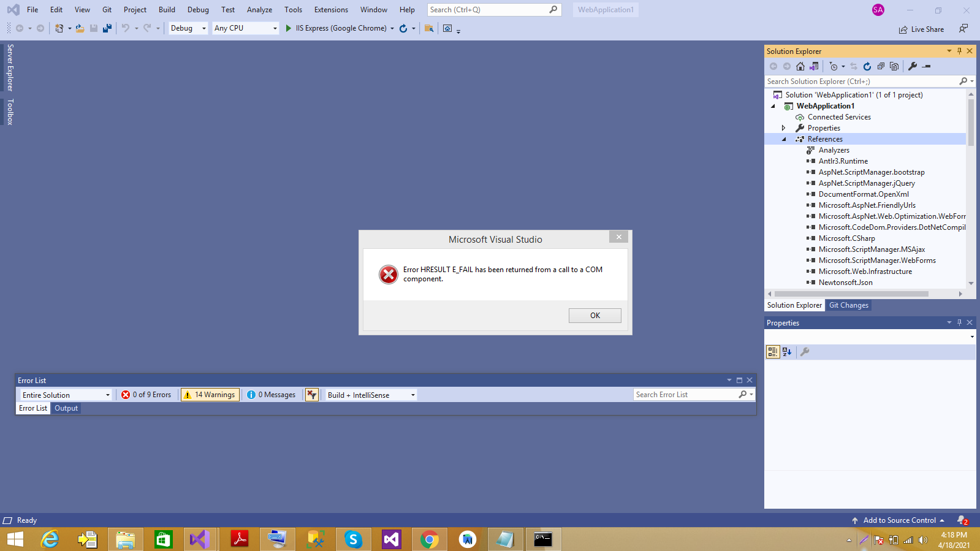The image size is (980, 551).
Task: Click the Search Error List field
Action: tap(694, 395)
